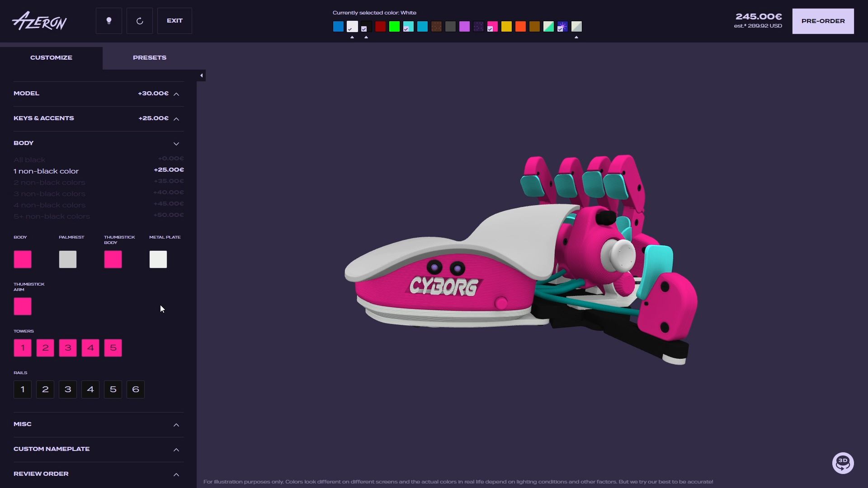Viewport: 868px width, 488px height.
Task: Choose the '5+ non-black colors' option
Action: coord(52,216)
